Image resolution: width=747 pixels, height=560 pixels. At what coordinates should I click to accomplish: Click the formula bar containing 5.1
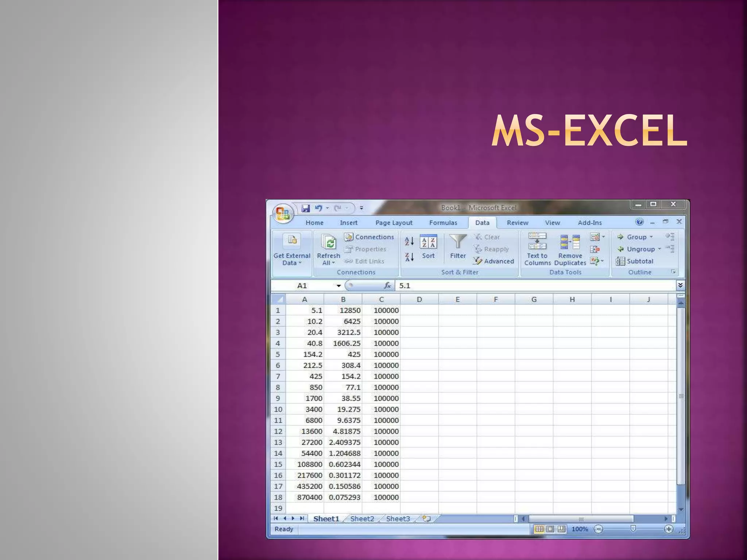click(535, 286)
